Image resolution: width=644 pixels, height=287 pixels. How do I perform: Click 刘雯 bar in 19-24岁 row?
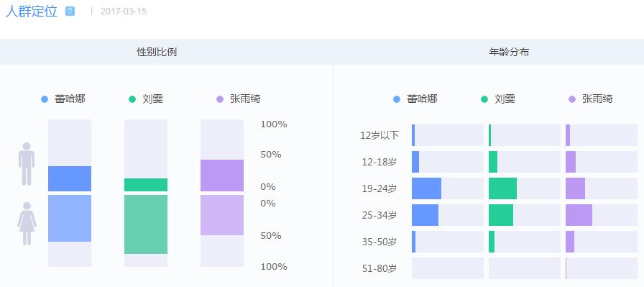(502, 188)
